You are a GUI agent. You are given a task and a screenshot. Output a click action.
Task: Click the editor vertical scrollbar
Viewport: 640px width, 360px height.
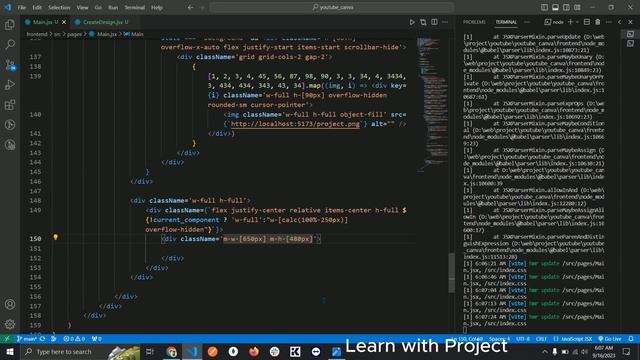[x=451, y=272]
